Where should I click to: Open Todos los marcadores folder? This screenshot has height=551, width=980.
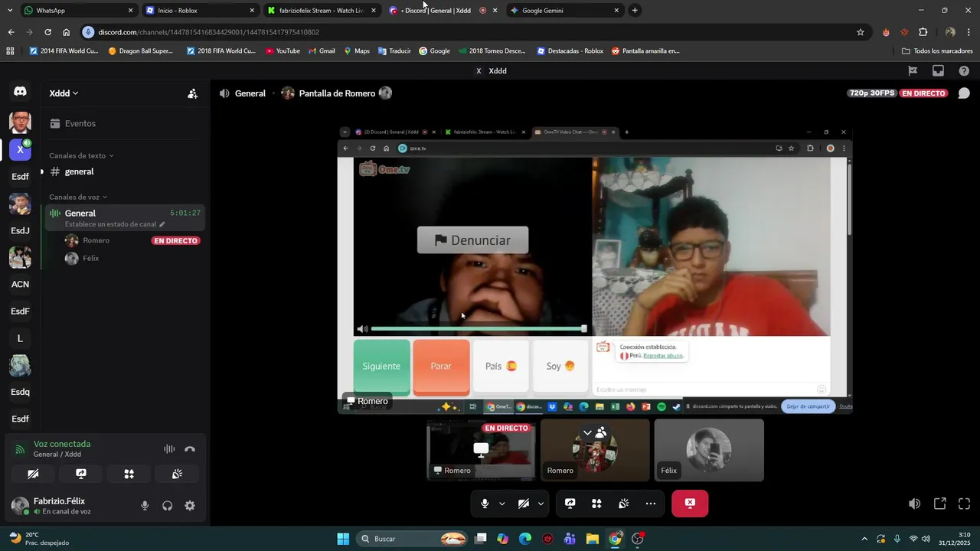coord(937,51)
